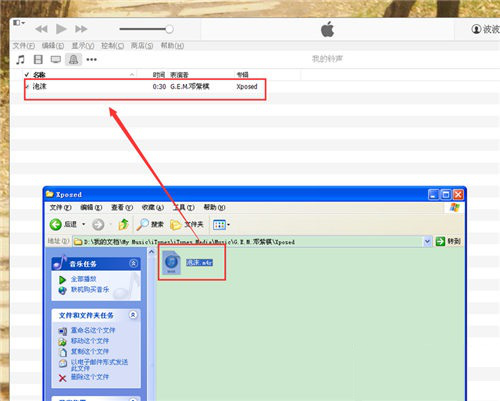Maximize the Xposed Explorer window
500x401 pixels.
[x=446, y=194]
